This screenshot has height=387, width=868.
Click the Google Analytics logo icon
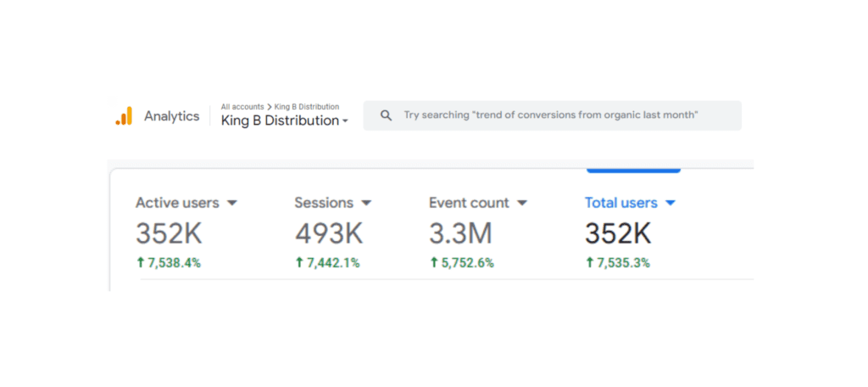pyautogui.click(x=124, y=116)
